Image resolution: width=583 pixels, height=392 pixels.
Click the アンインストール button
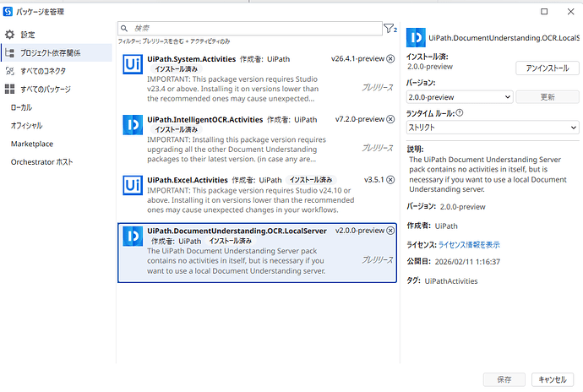548,68
